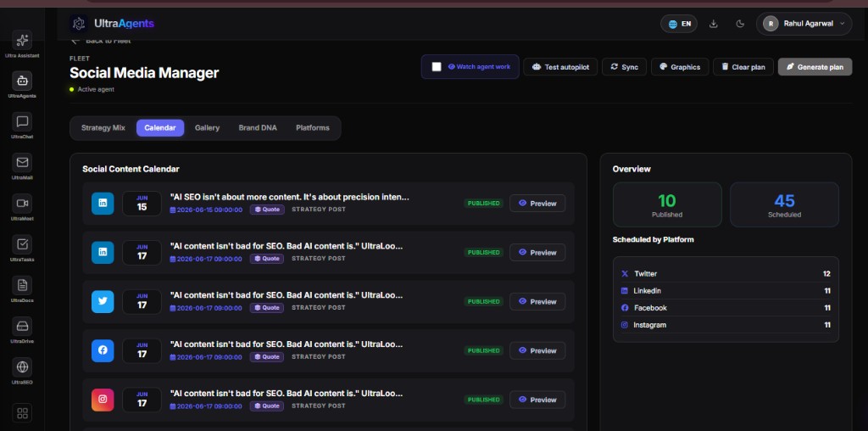Open UltraChat sidebar icon
Screen dimensions: 868x431
(22, 122)
